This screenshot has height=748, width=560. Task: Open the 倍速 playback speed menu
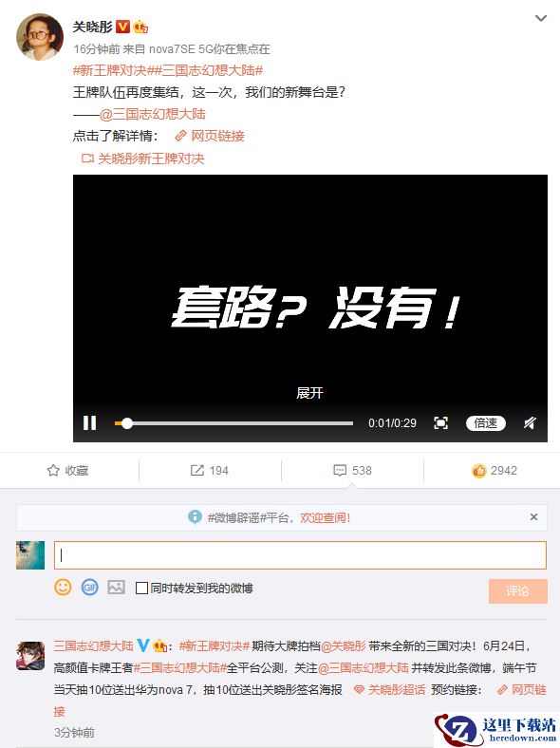486,423
